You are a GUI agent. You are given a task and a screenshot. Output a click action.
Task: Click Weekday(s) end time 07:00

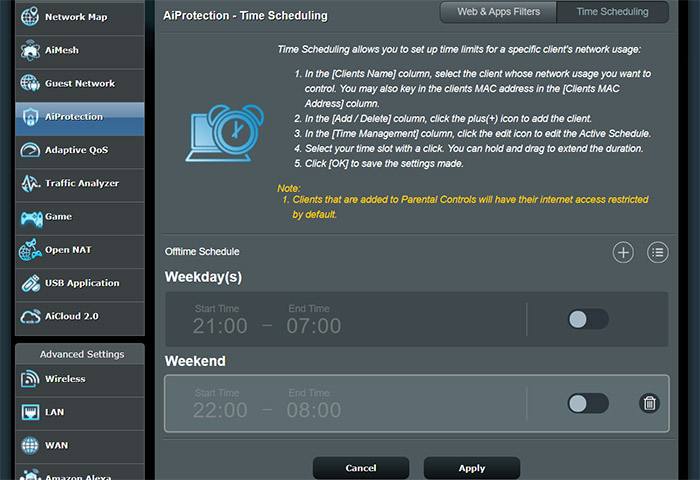coord(314,326)
